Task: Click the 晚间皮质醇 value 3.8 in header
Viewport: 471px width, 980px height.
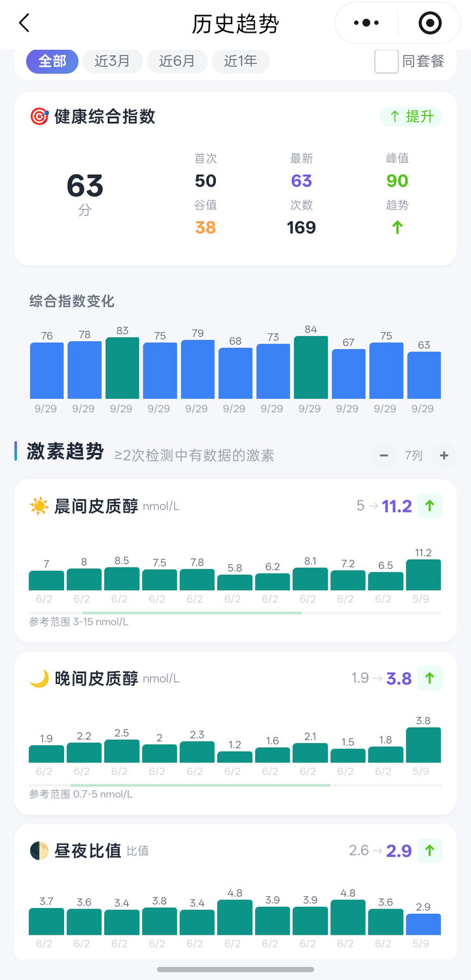Action: tap(399, 678)
